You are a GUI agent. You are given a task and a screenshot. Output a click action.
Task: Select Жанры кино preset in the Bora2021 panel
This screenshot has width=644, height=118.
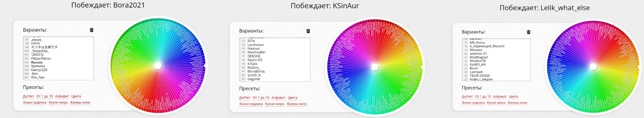pos(80,103)
